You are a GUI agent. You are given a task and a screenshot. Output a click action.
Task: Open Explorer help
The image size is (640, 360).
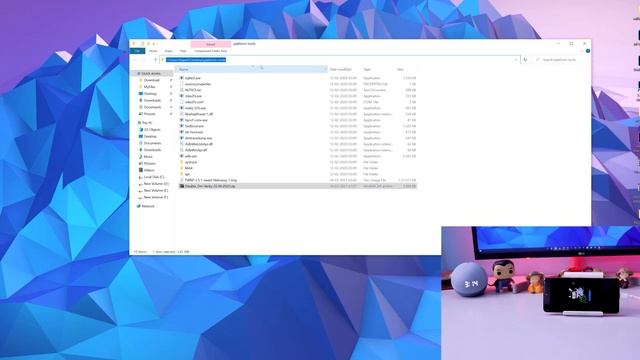(588, 51)
